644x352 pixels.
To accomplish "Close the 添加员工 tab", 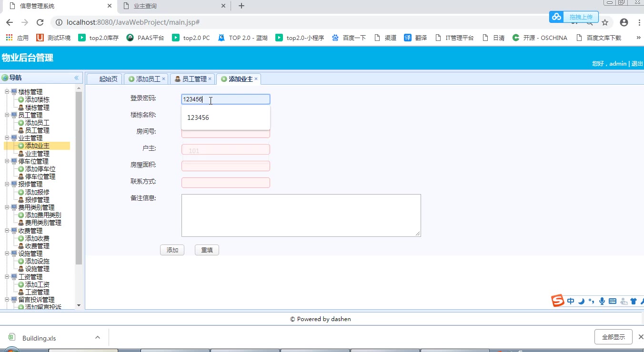I will pos(163,79).
